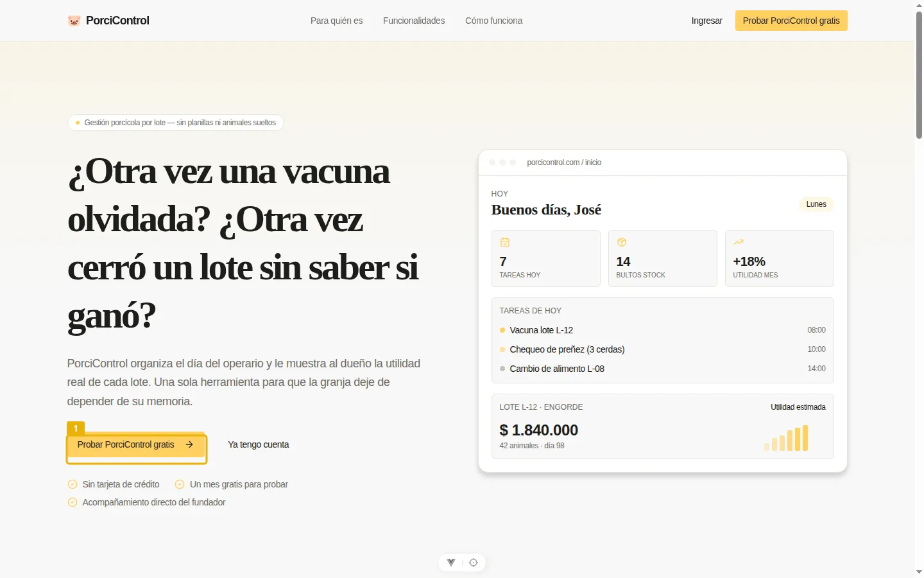Screen dimensions: 924x578
Task: Select task 'Vacuna lote L-12'
Action: (x=541, y=330)
